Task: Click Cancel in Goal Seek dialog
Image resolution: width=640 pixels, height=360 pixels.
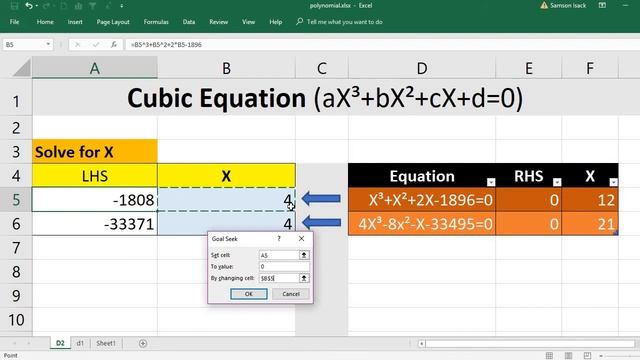Action: tap(291, 294)
